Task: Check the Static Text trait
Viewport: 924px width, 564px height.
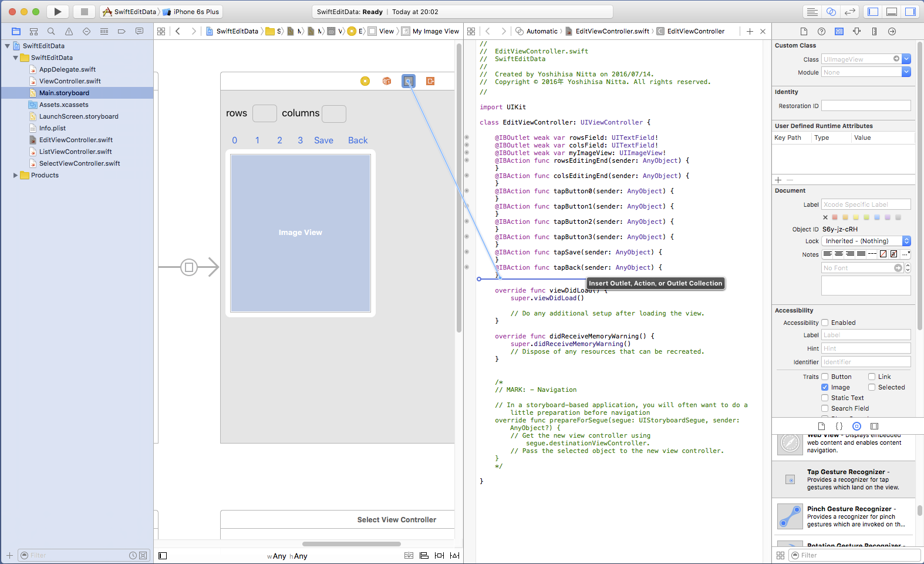Action: pos(825,398)
